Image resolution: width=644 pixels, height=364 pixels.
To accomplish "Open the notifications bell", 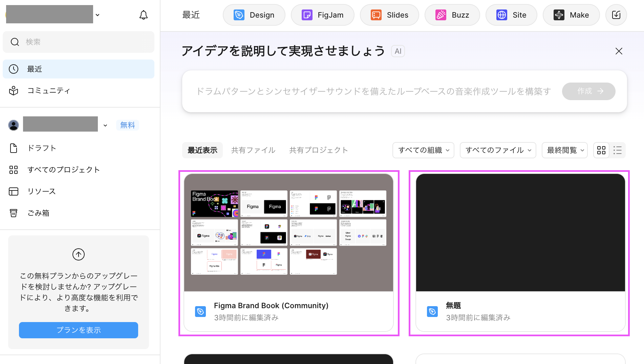I will coord(144,15).
